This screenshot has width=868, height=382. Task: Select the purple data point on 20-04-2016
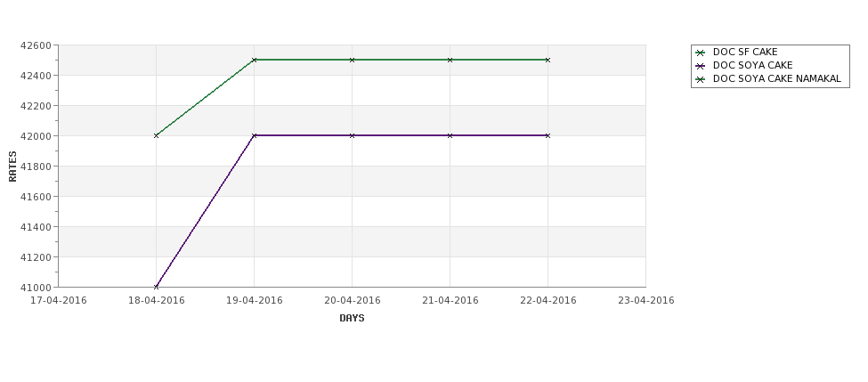pos(352,135)
